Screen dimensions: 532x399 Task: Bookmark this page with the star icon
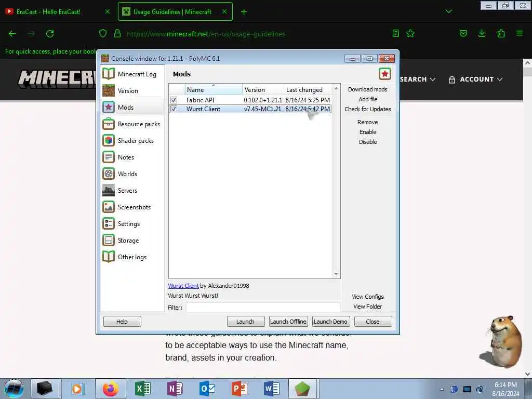pos(410,33)
